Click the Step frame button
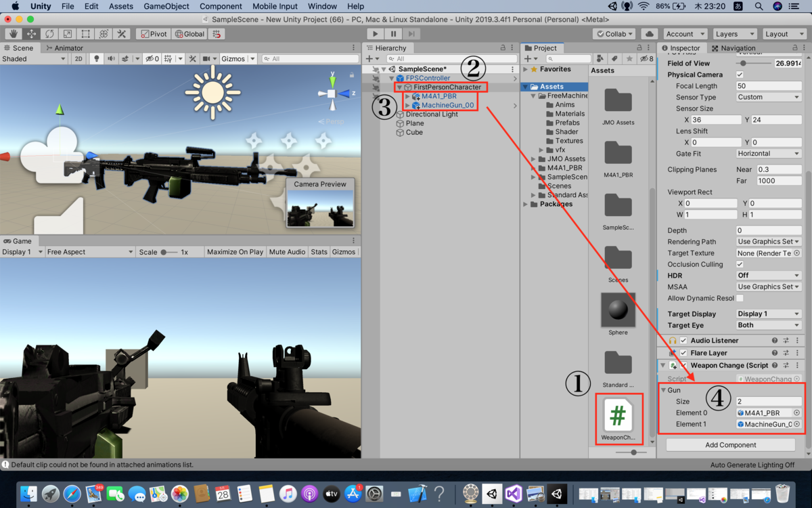 (x=411, y=33)
